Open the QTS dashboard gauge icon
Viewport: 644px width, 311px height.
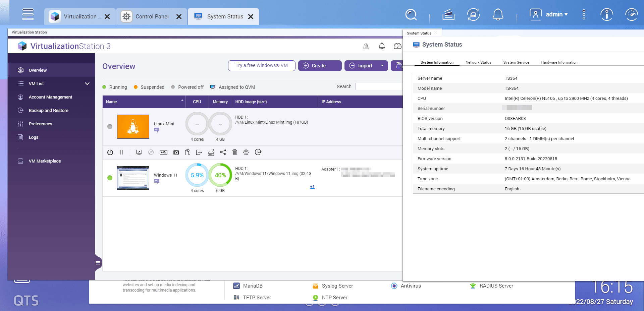tap(632, 15)
